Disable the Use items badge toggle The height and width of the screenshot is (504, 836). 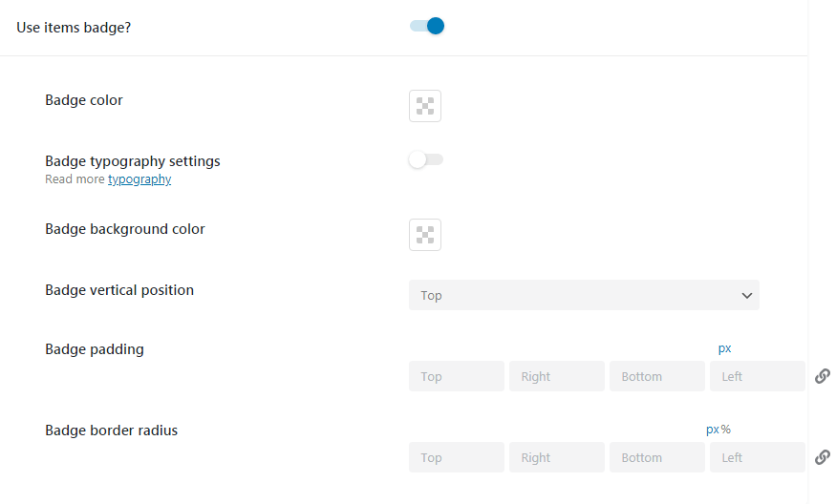pyautogui.click(x=426, y=26)
